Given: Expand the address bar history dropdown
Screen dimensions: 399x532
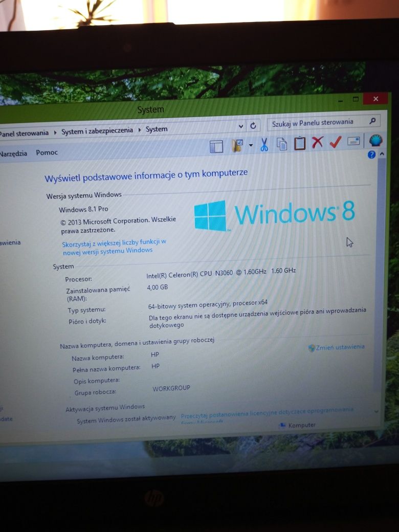Looking at the screenshot, I should coord(241,126).
